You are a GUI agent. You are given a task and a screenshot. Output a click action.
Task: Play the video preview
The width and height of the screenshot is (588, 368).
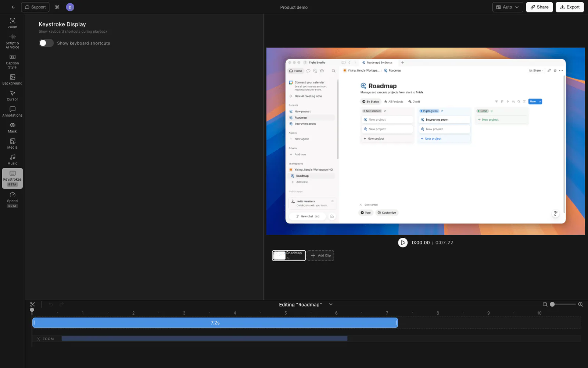click(403, 243)
